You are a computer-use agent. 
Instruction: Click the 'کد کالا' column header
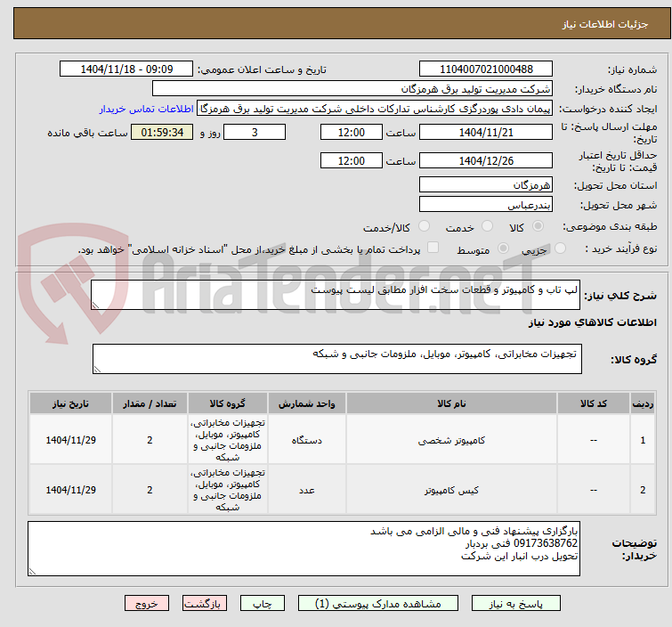tap(594, 403)
